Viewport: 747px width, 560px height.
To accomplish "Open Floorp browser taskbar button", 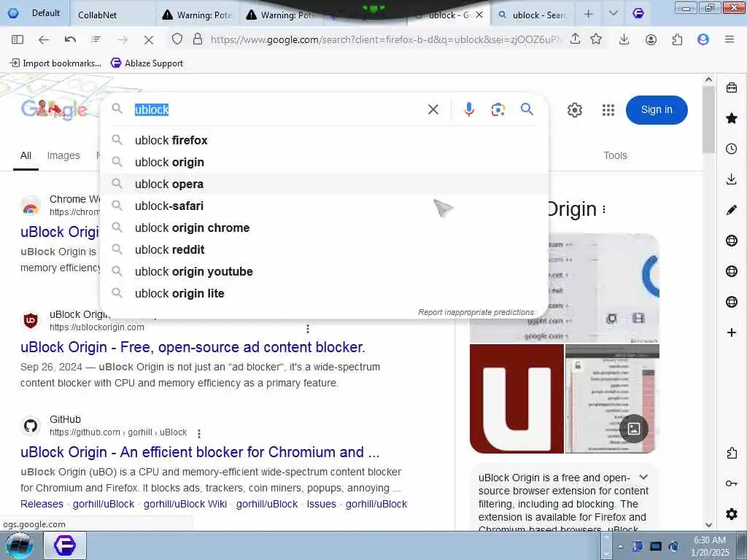I will (x=65, y=545).
